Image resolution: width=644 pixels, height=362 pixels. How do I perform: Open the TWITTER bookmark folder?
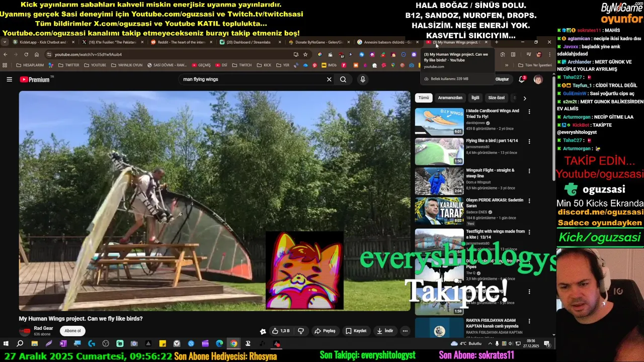(68, 65)
